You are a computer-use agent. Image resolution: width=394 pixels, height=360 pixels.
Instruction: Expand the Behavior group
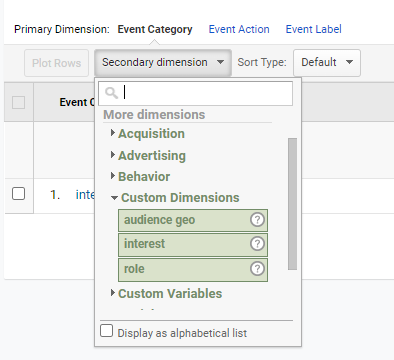coord(140,177)
